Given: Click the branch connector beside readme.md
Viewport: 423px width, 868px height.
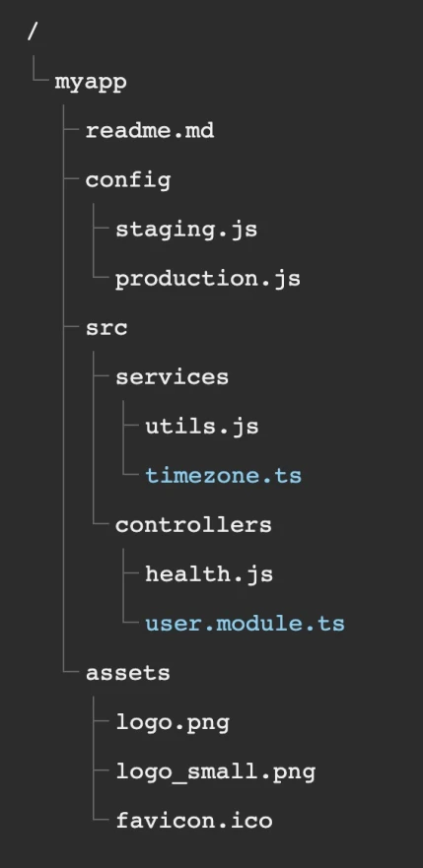Looking at the screenshot, I should pos(71,131).
